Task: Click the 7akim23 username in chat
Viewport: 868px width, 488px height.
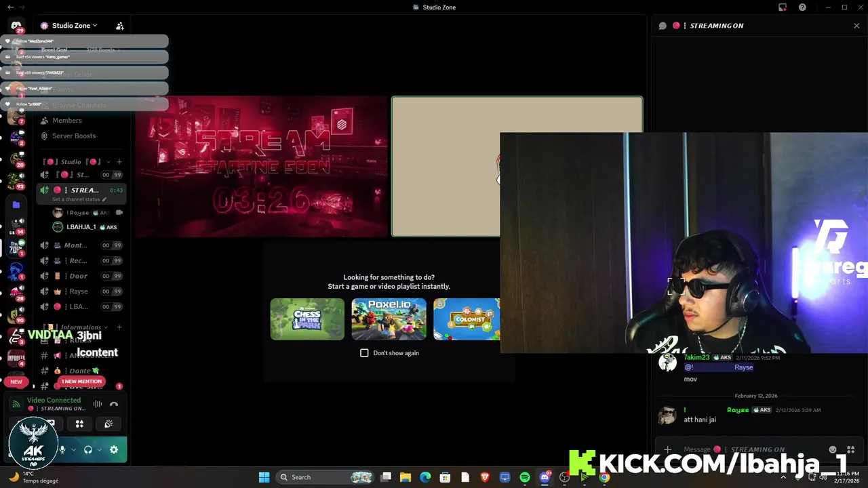Action: (696, 357)
